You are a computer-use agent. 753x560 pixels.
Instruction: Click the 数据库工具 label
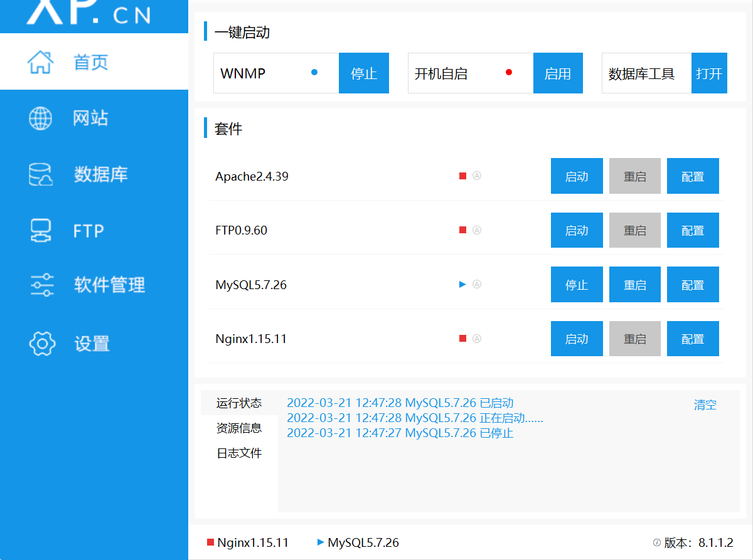pyautogui.click(x=641, y=73)
